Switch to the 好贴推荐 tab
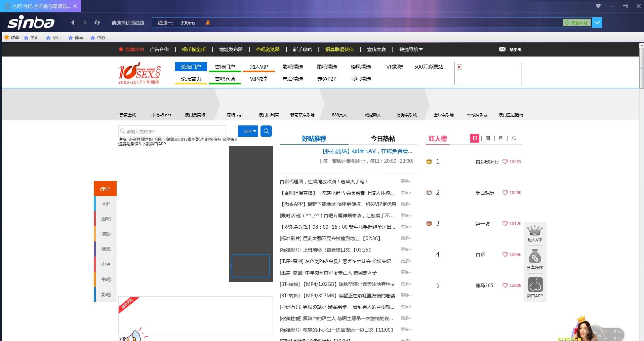The width and height of the screenshot is (644, 341). pos(314,139)
